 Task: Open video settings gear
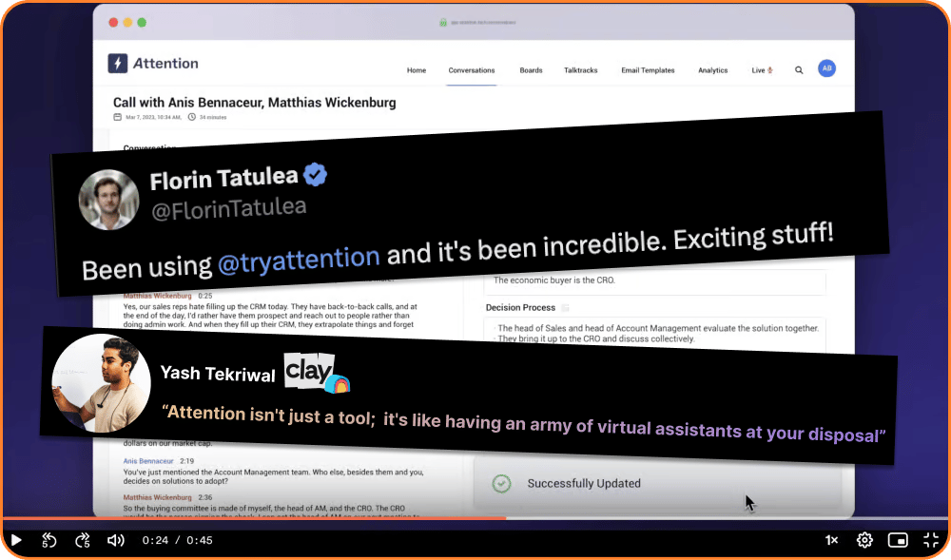coord(864,540)
